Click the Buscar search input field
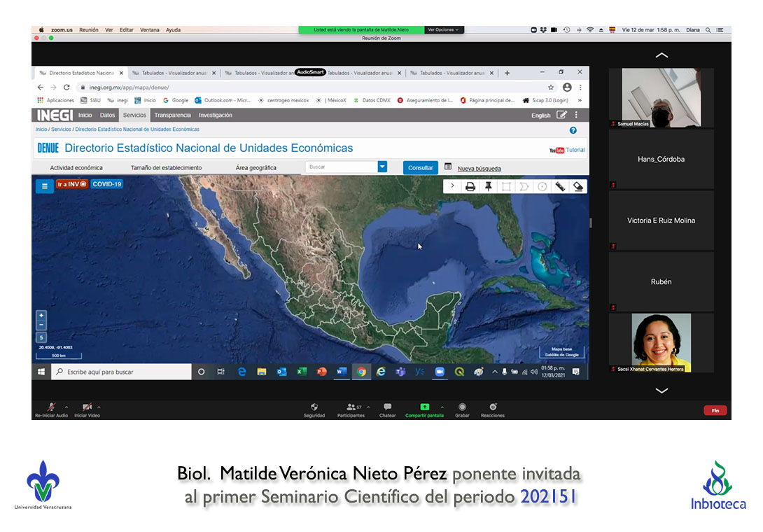Viewport: 763px width, 532px height. pos(341,167)
